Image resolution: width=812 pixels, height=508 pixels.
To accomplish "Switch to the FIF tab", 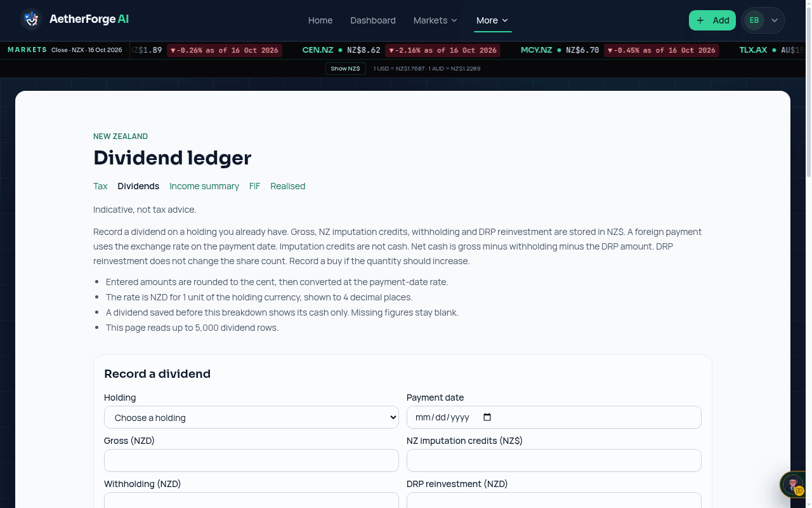I will [254, 186].
